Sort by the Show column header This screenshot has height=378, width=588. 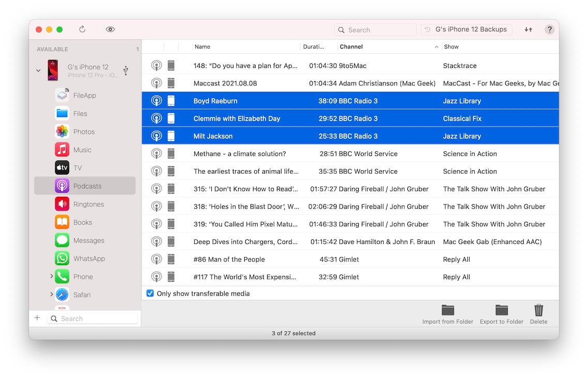tap(500, 47)
